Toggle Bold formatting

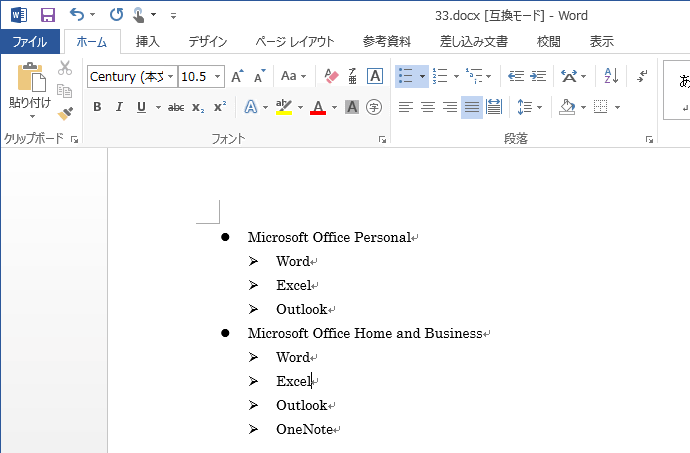tap(97, 107)
